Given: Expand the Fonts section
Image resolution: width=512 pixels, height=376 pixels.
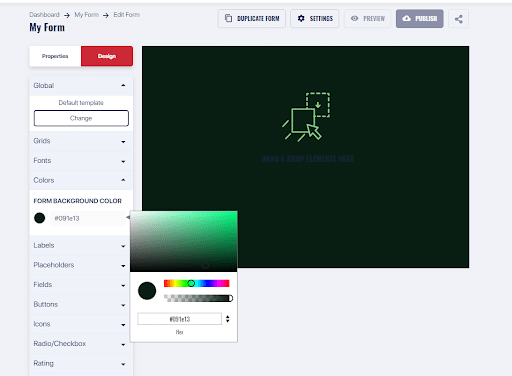Looking at the screenshot, I should tap(81, 161).
